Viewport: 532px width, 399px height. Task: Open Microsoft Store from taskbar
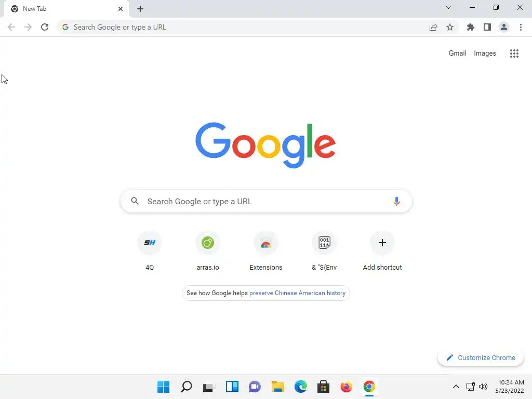[x=323, y=387]
